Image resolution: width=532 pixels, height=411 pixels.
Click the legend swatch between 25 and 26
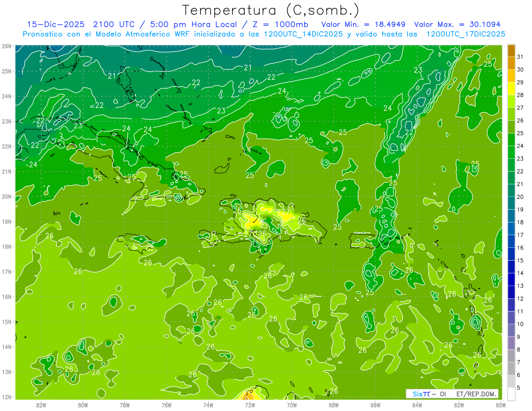511,127
